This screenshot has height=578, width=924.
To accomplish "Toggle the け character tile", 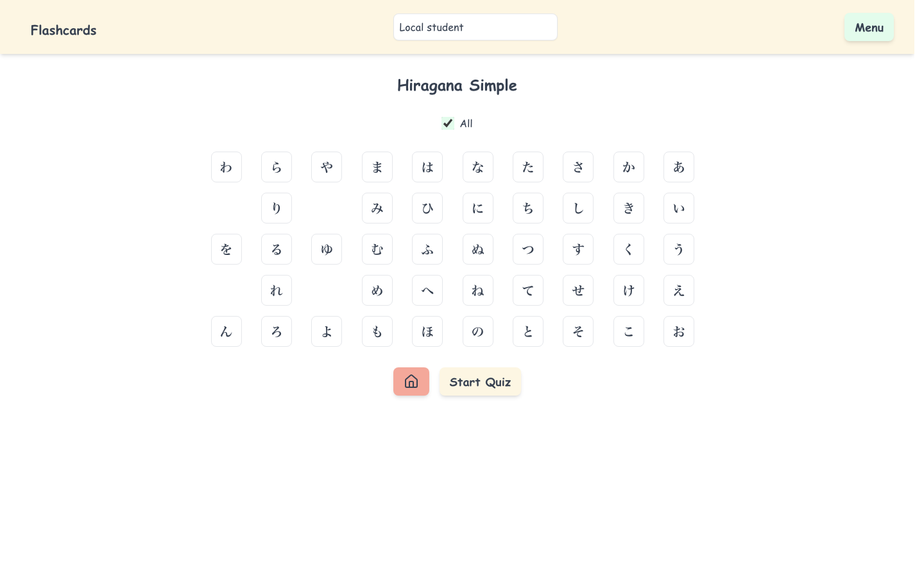I will coord(629,290).
